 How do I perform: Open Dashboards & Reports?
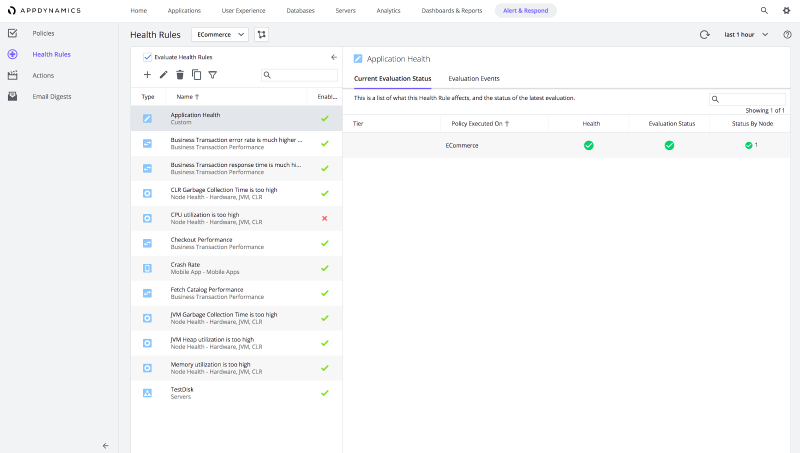point(452,10)
